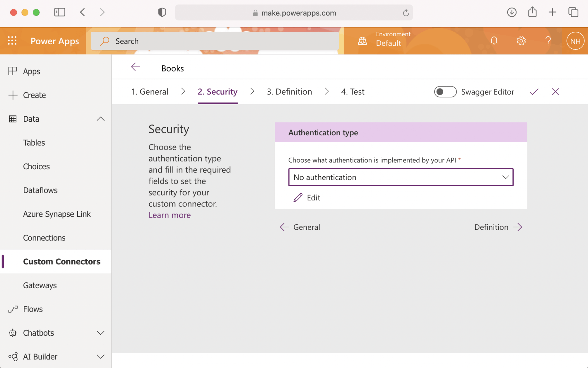This screenshot has height=368, width=588.
Task: Switch to the 3. Definition tab
Action: click(289, 92)
